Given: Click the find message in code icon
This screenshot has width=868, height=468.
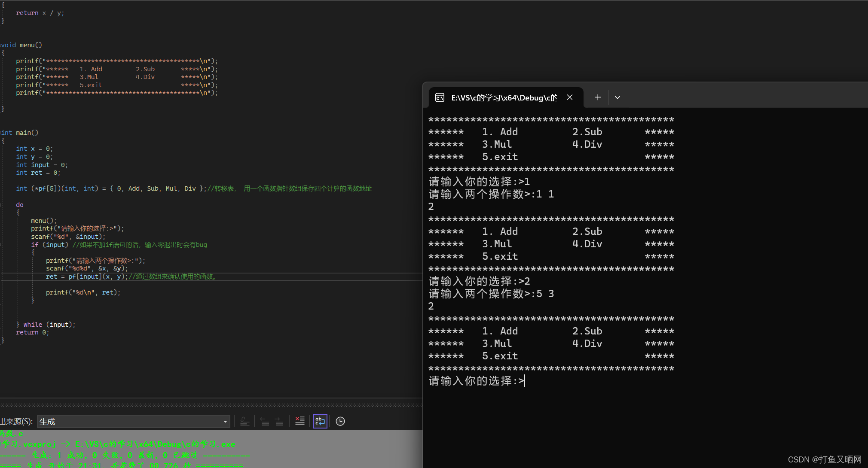Looking at the screenshot, I should click(x=245, y=422).
